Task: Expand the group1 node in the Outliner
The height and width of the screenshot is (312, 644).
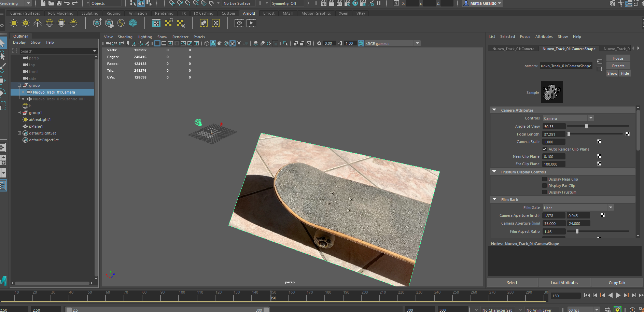Action: (19, 113)
